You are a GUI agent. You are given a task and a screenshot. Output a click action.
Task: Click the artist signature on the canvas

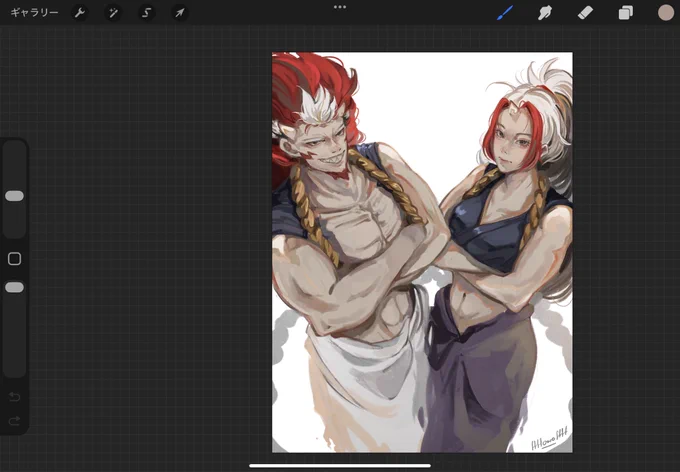tap(549, 441)
